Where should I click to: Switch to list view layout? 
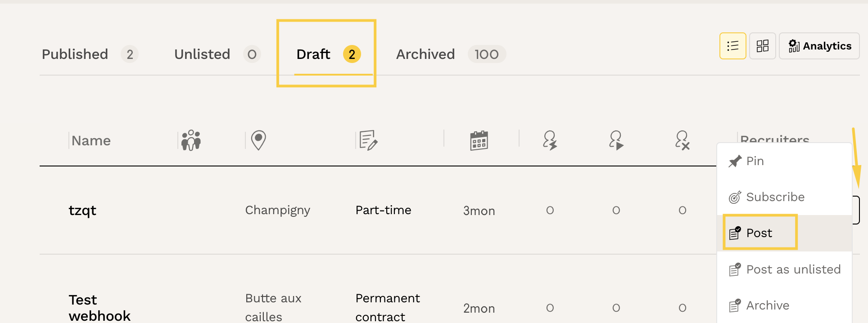tap(732, 46)
